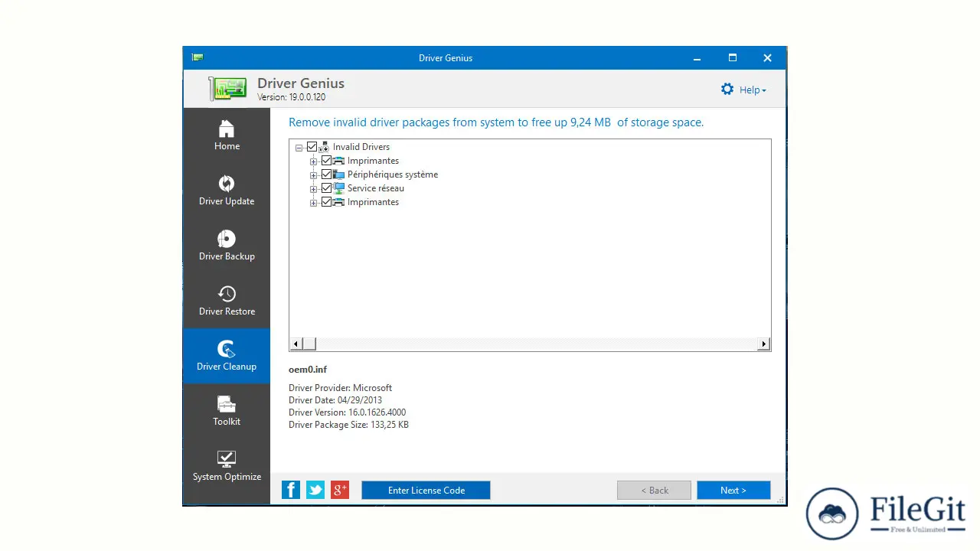This screenshot has width=980, height=551.
Task: Click the Driver Cleanup broom icon
Action: (227, 349)
